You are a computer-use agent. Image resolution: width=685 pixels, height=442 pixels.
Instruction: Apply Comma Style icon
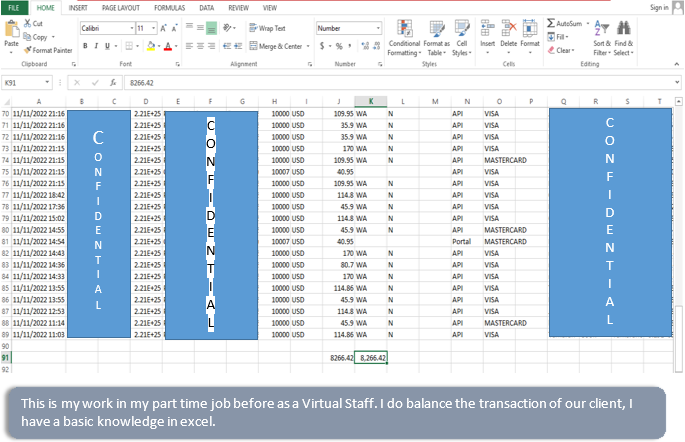click(350, 46)
